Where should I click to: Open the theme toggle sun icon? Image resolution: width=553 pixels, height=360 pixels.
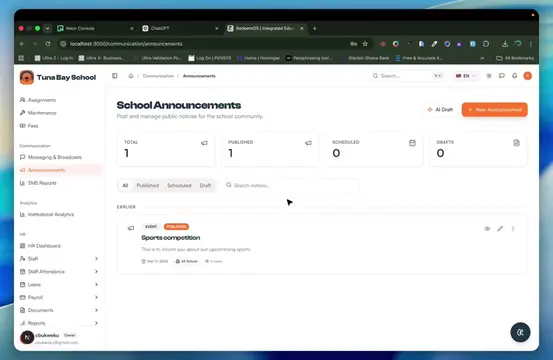489,76
